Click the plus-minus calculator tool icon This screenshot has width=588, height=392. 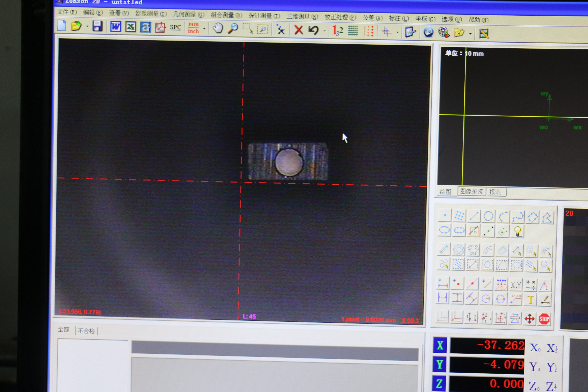[x=530, y=285]
